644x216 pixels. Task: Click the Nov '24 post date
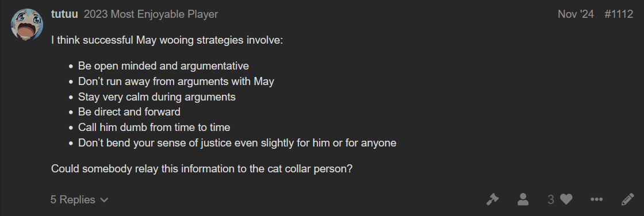pos(576,14)
